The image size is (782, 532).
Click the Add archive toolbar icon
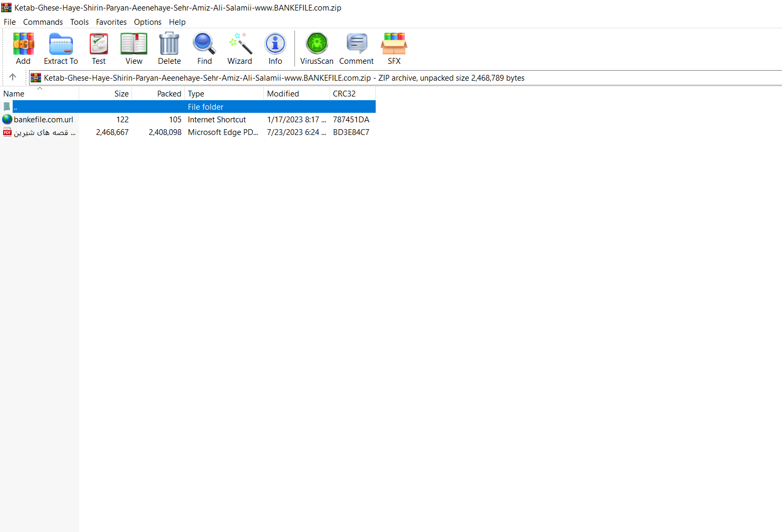coord(23,44)
